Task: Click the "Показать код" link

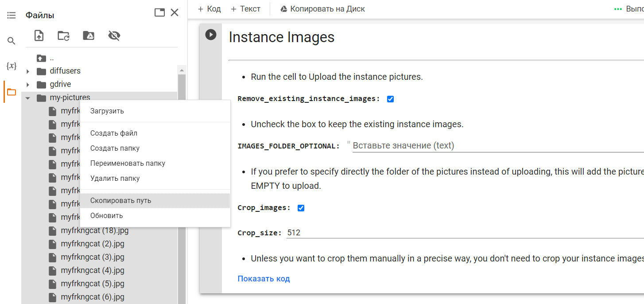Action: click(x=264, y=279)
